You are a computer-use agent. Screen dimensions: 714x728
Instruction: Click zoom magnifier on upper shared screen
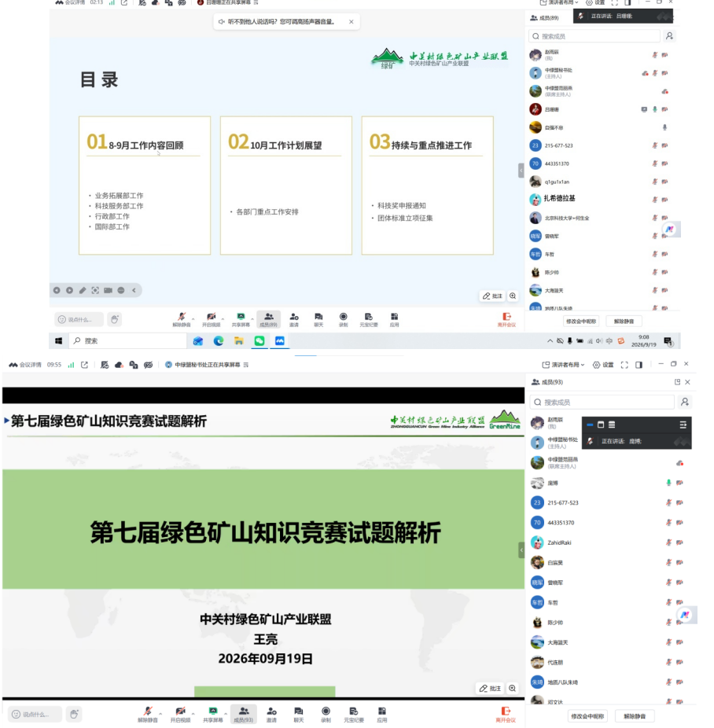(513, 296)
